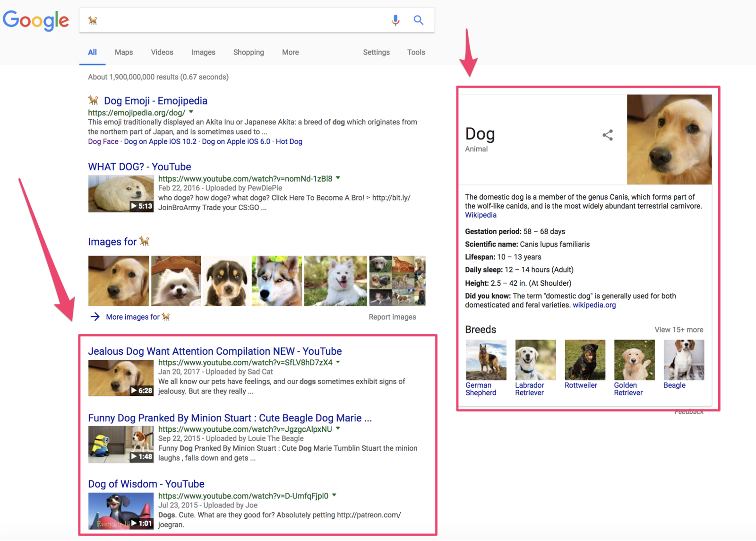Screen dimensions: 756x541
Task: Open the WHAT DOG? - YouTube result
Action: tap(139, 167)
